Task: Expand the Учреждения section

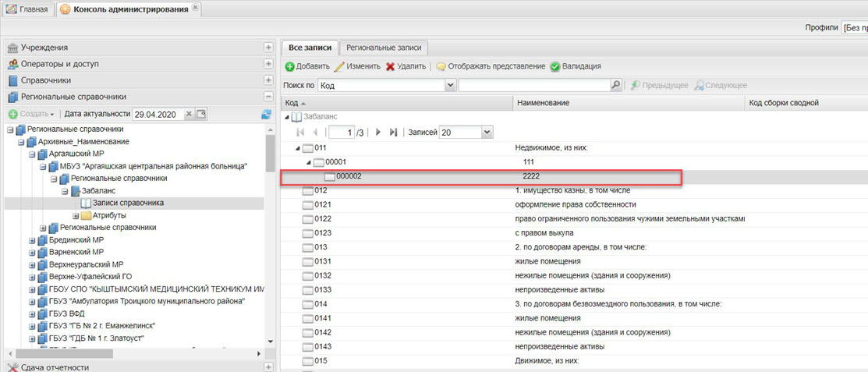Action: [268, 48]
